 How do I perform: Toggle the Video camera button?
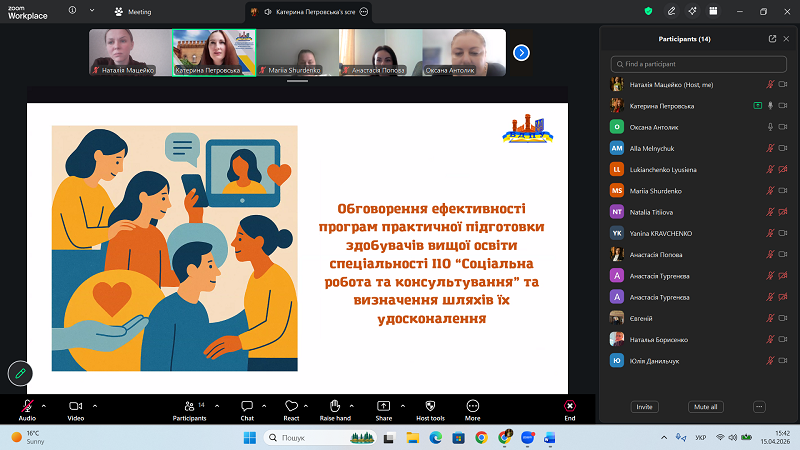pos(75,406)
